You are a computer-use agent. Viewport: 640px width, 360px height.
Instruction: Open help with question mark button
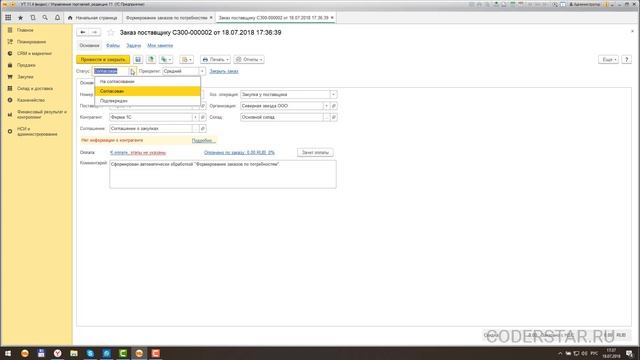click(x=627, y=60)
